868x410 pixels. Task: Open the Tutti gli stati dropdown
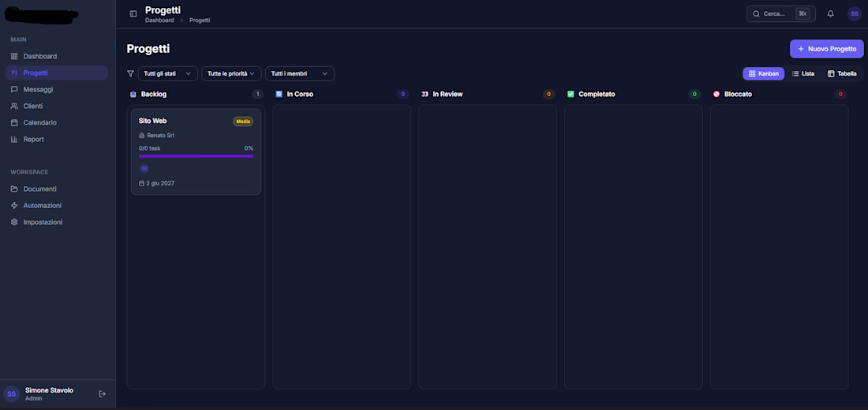pos(167,73)
